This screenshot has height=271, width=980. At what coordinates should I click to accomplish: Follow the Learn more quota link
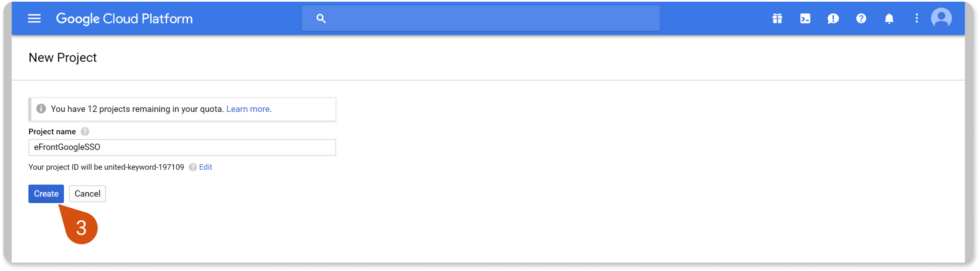click(x=248, y=109)
